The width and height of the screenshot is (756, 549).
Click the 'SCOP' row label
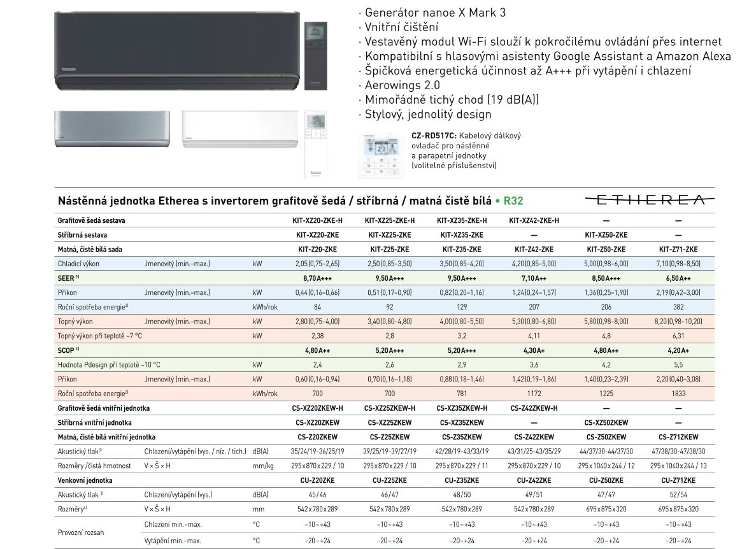68,350
